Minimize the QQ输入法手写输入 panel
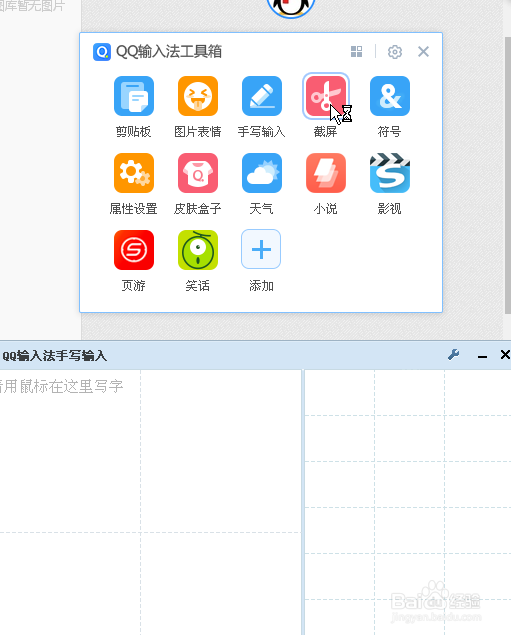Screen dimensions: 511x635 (x=482, y=356)
